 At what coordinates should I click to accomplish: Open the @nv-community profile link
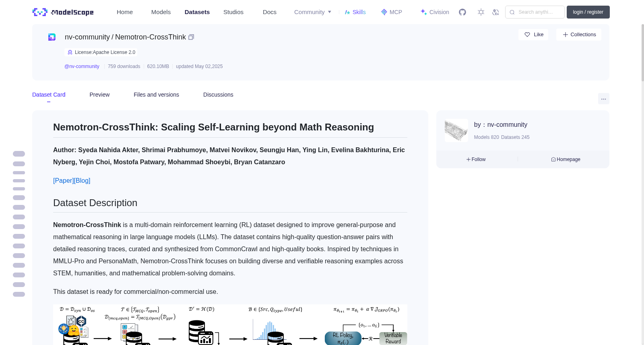click(x=82, y=66)
